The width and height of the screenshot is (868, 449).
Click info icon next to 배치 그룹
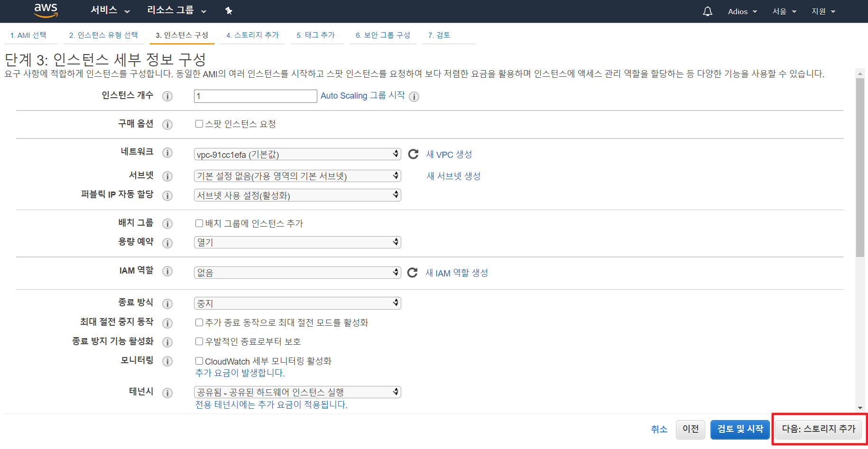coord(167,224)
